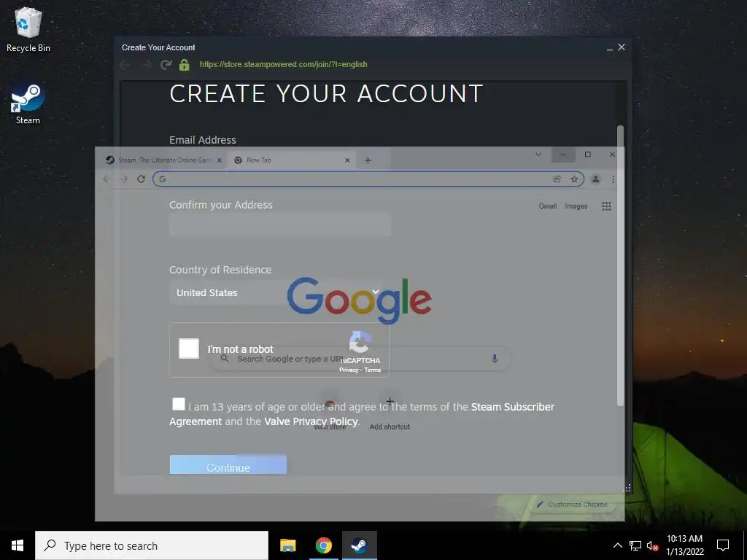The width and height of the screenshot is (747, 560).
Task: Select the New Tab tab
Action: point(292,160)
